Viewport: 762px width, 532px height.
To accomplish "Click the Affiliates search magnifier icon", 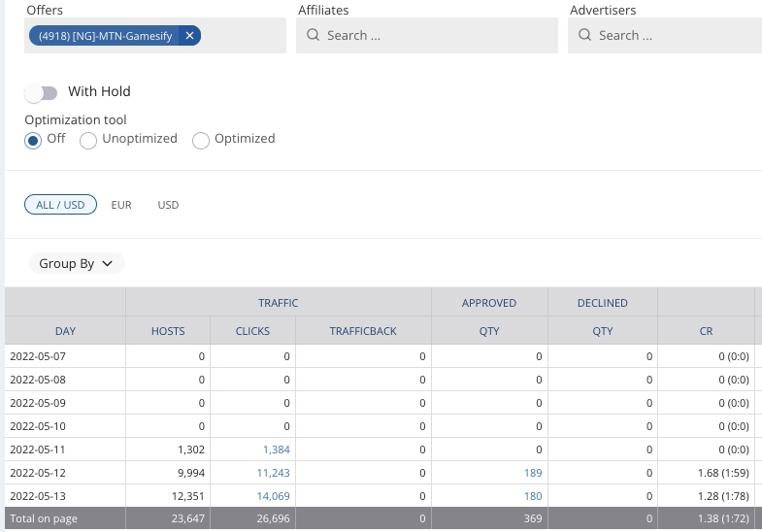I will point(314,36).
